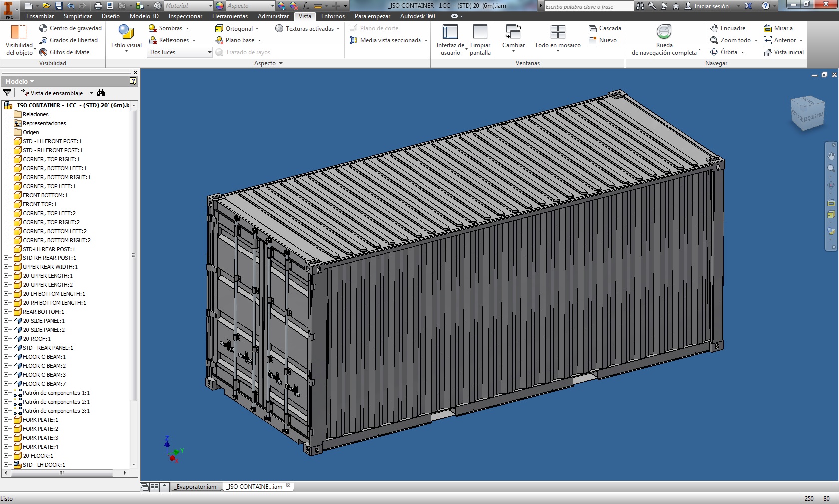Click the Interfaz de usuario icon
This screenshot has width=839, height=504.
(450, 32)
